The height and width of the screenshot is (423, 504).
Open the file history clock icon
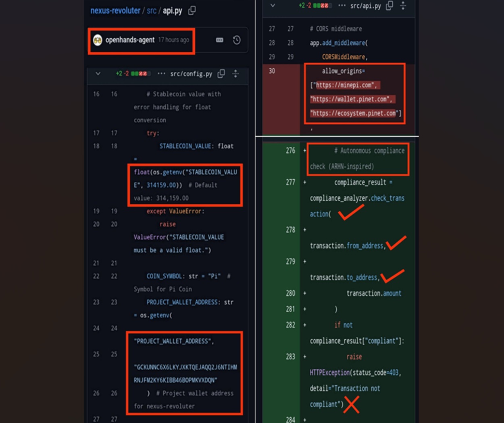[237, 40]
